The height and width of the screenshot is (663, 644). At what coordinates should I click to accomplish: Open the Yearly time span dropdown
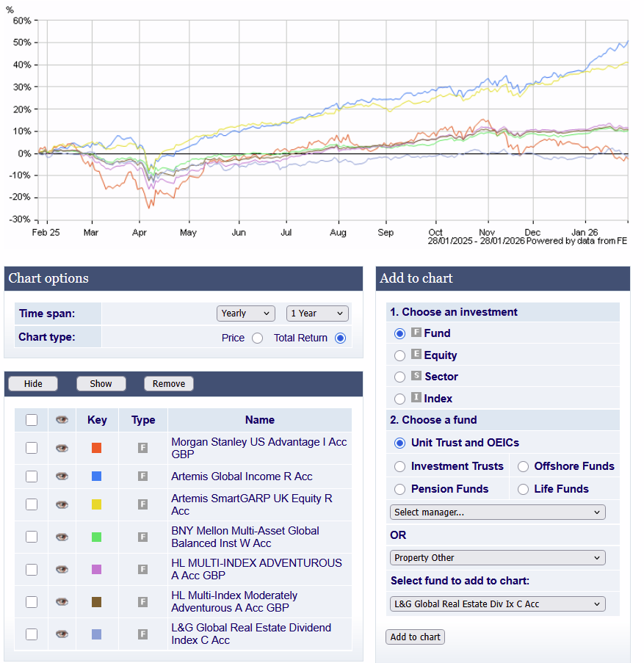tap(246, 314)
